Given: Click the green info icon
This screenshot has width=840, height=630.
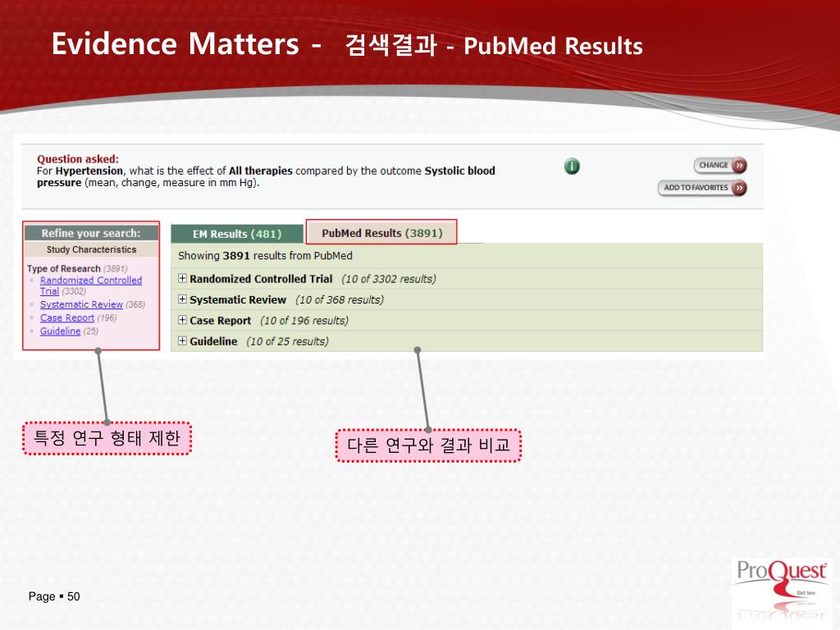Looking at the screenshot, I should tap(572, 167).
